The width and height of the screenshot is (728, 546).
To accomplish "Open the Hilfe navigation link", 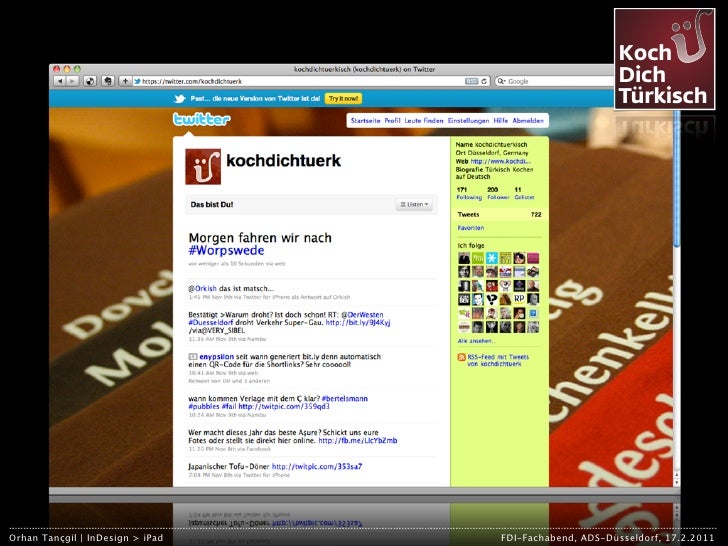I will pos(500,121).
